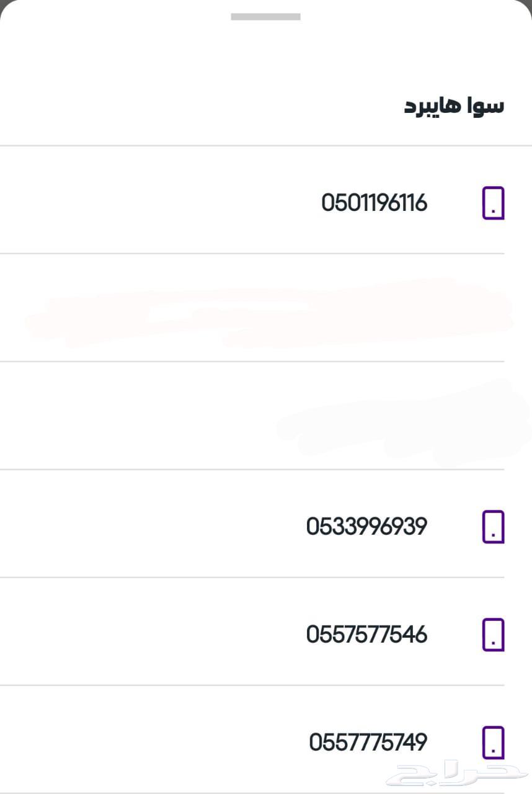Tap the phone icon beside 0557577546
The width and height of the screenshot is (532, 794).
493,635
